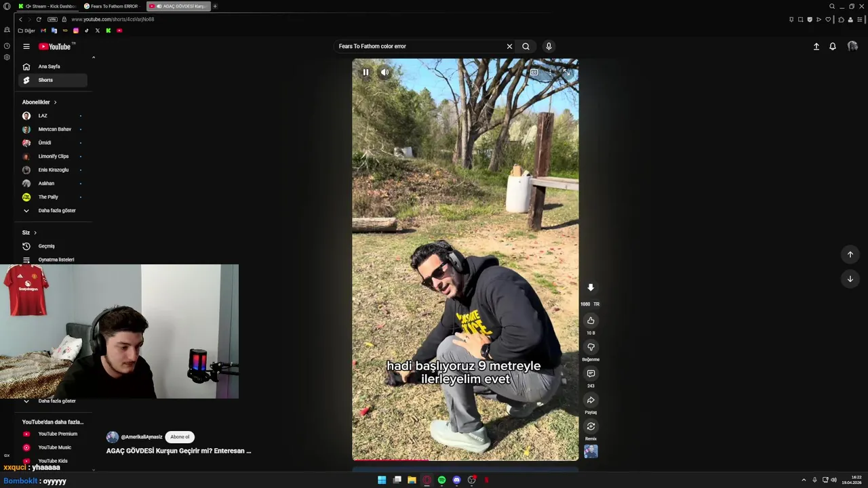Open YouTube Music link

pyautogui.click(x=53, y=447)
